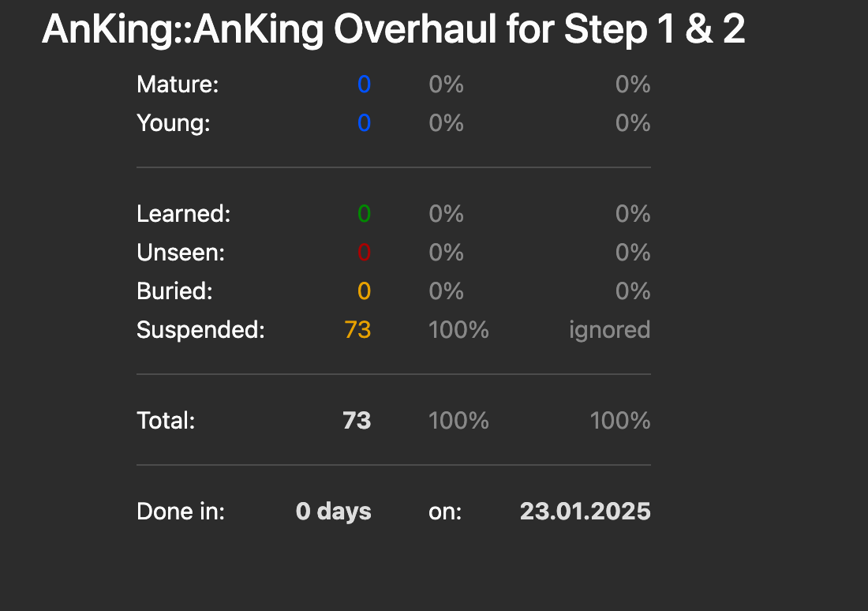Select the Young label

point(174,123)
